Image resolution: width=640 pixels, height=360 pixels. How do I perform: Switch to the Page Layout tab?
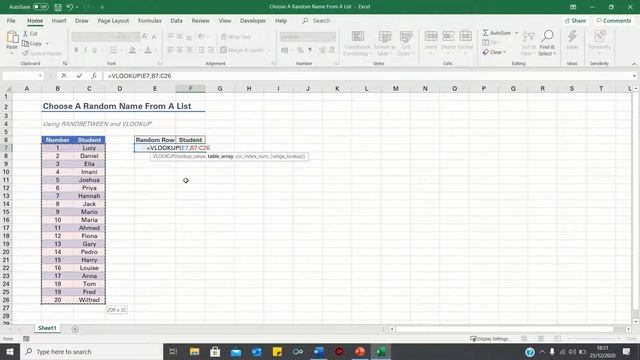pos(113,20)
